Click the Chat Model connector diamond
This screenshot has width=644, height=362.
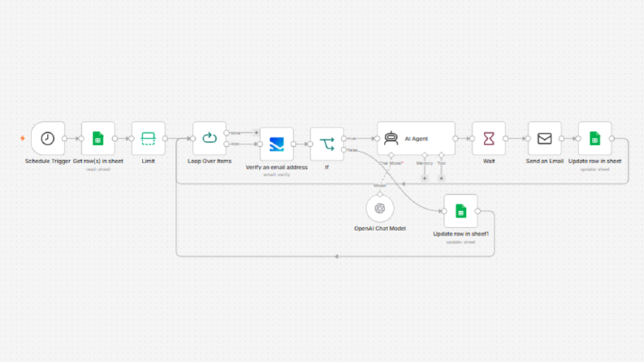(391, 155)
